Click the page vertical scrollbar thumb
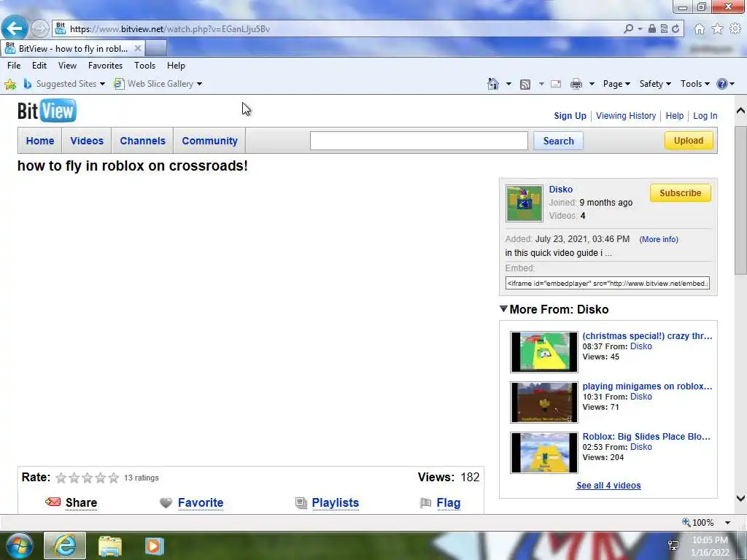This screenshot has width=747, height=560. coord(740,200)
